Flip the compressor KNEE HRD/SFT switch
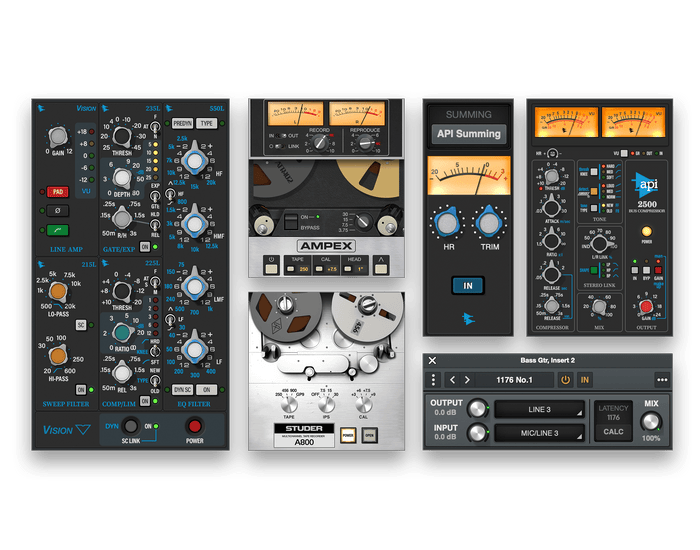Screen dimensions: 700x550 point(155,352)
